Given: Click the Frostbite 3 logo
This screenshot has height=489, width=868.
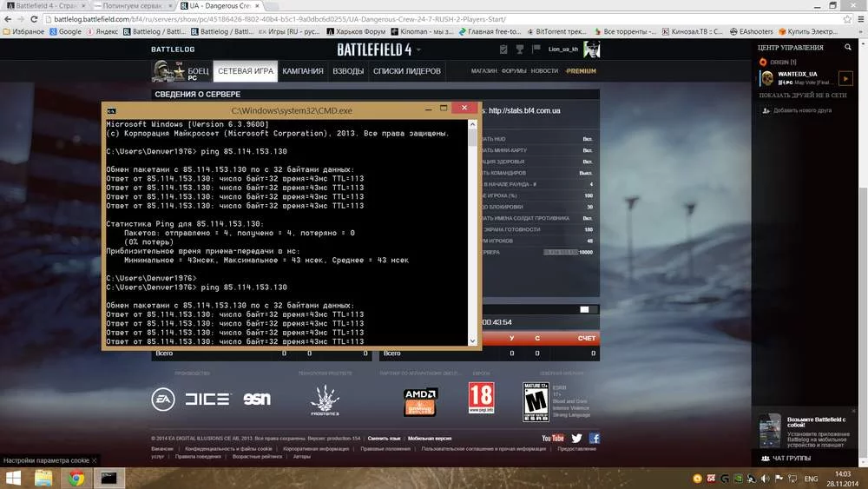Looking at the screenshot, I should click(x=325, y=400).
